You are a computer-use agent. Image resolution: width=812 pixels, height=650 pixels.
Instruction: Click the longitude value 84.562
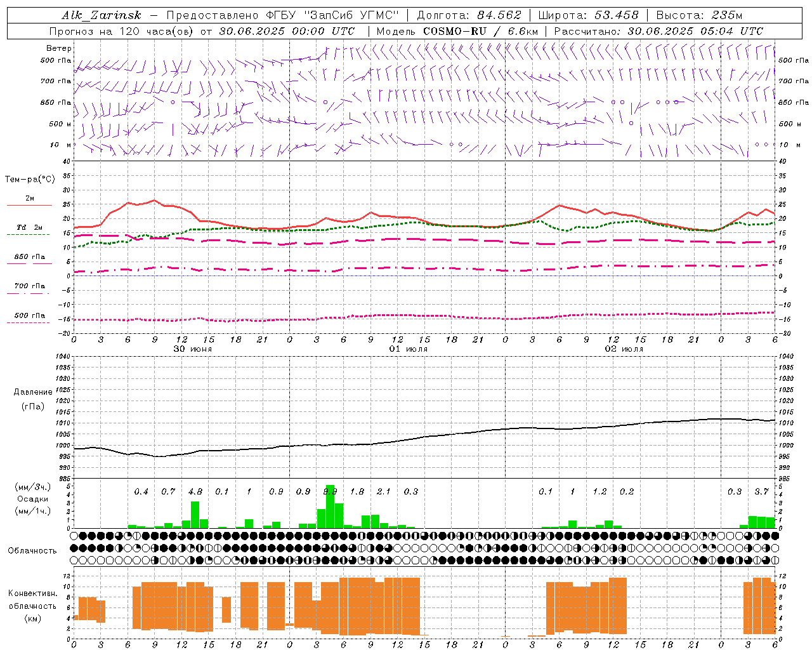click(x=500, y=15)
